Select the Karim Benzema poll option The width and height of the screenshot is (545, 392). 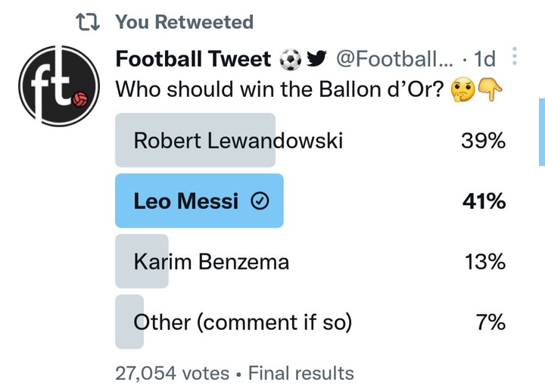click(310, 261)
